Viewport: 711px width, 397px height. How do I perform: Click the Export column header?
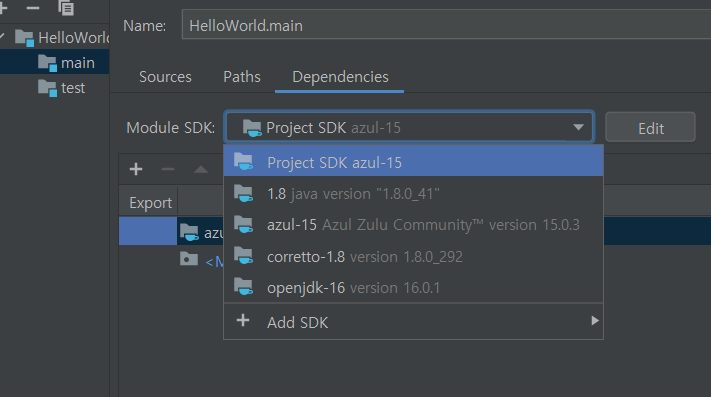(150, 203)
